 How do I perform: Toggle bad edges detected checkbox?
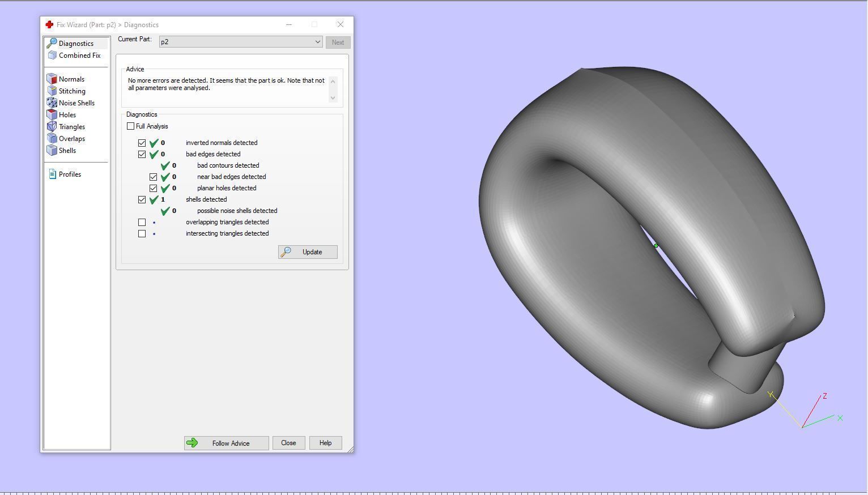pyautogui.click(x=142, y=154)
